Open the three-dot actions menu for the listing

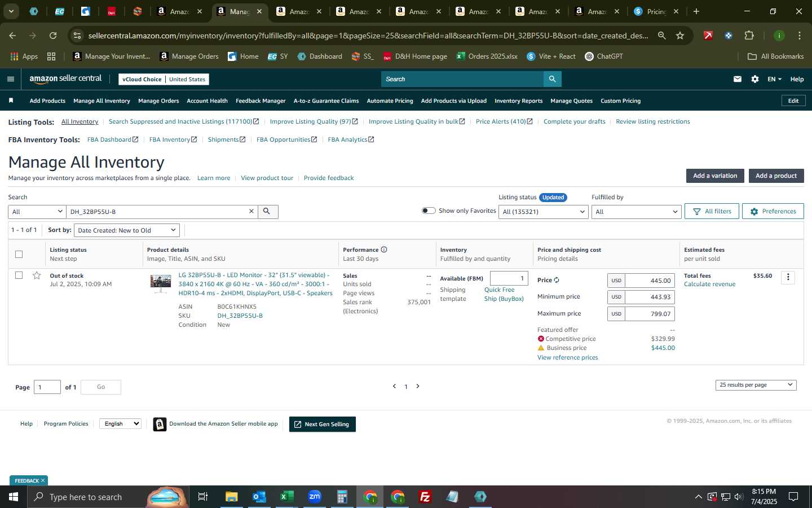point(788,277)
